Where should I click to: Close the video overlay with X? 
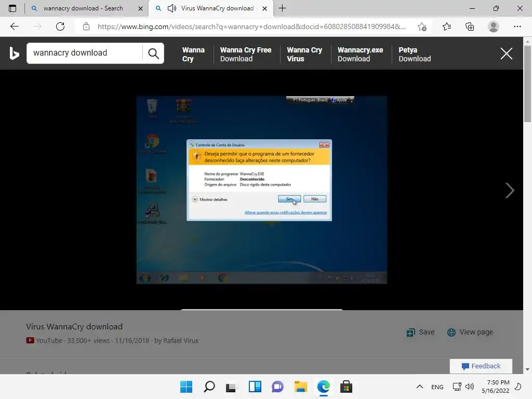pos(506,54)
